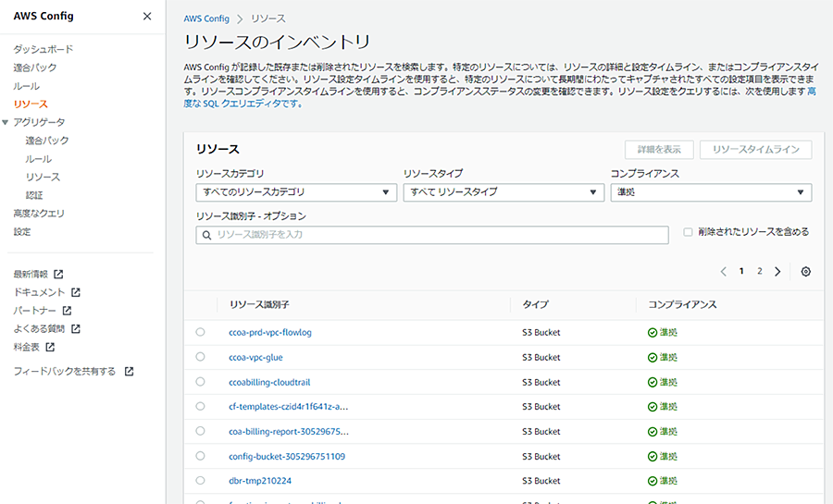Open ドキュメント sidebar link

39,292
